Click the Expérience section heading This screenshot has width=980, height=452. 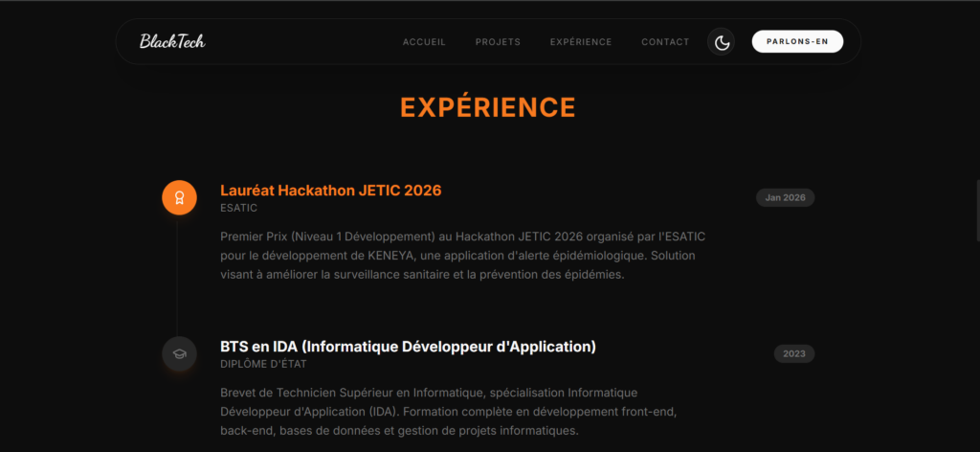487,107
